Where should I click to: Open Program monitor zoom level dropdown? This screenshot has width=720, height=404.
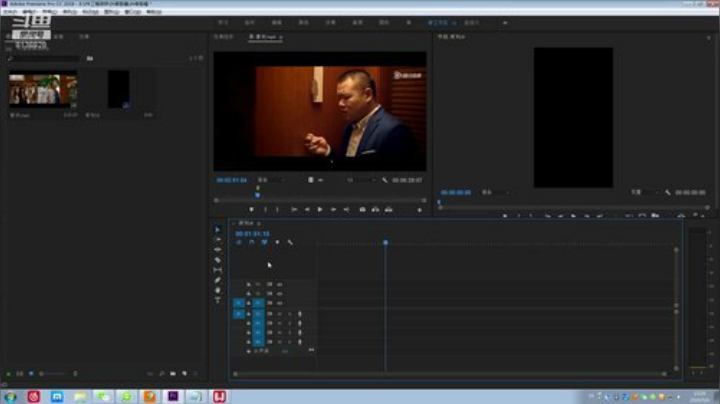[495, 192]
